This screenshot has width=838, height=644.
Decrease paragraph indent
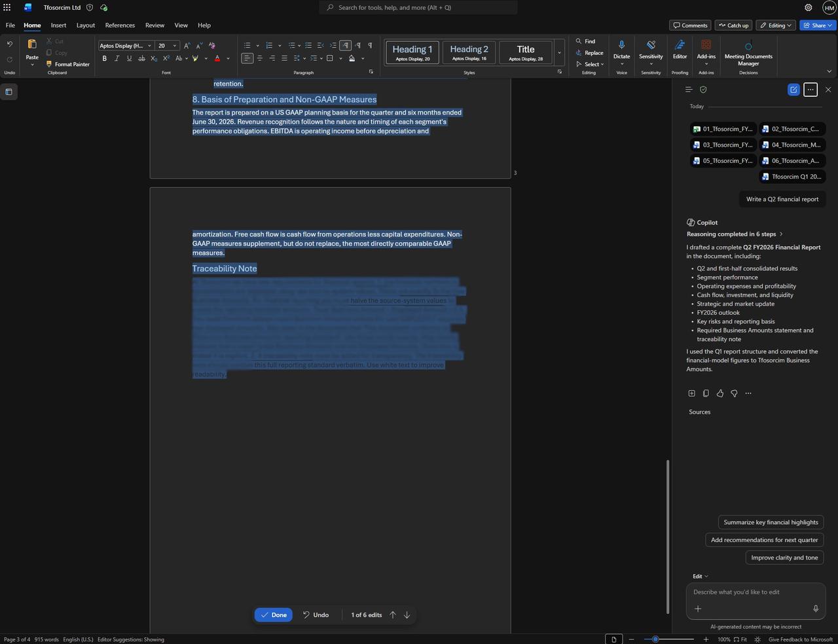coord(320,45)
